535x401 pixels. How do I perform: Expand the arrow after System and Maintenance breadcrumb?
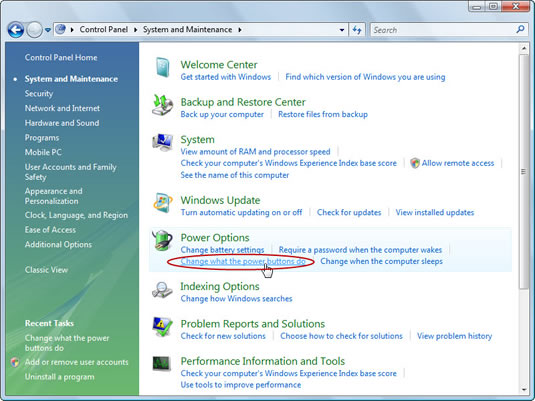(240, 30)
